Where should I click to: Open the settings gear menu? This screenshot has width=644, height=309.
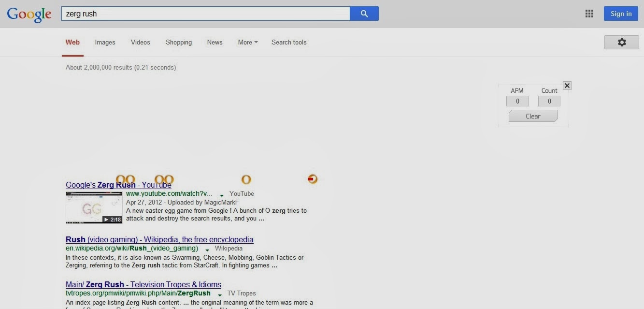[x=622, y=42]
